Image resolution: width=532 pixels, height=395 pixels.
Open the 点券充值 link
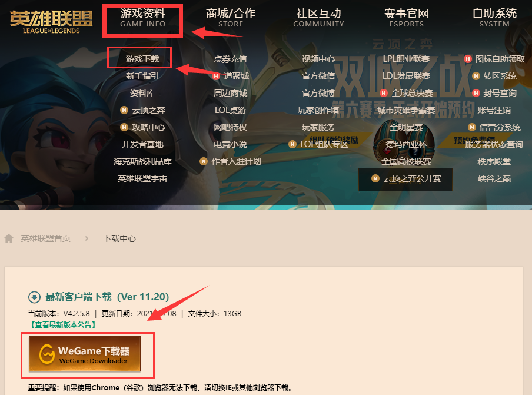tap(230, 59)
